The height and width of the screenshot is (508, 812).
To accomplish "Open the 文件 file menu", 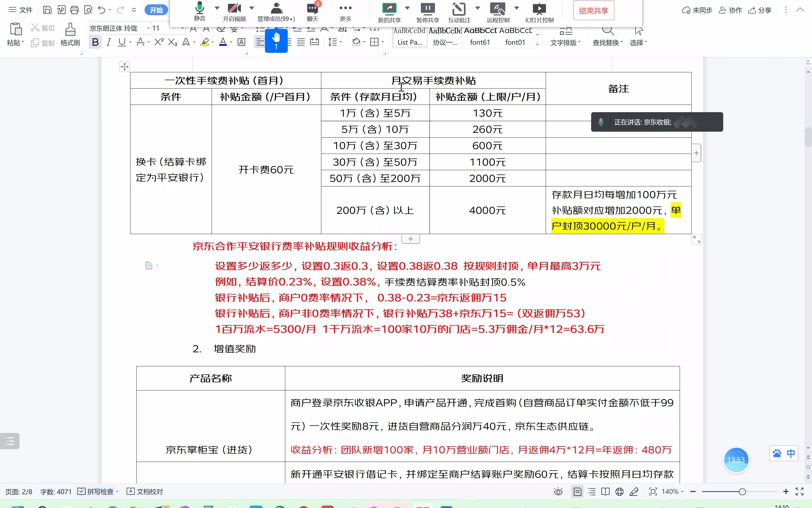I will tap(21, 10).
